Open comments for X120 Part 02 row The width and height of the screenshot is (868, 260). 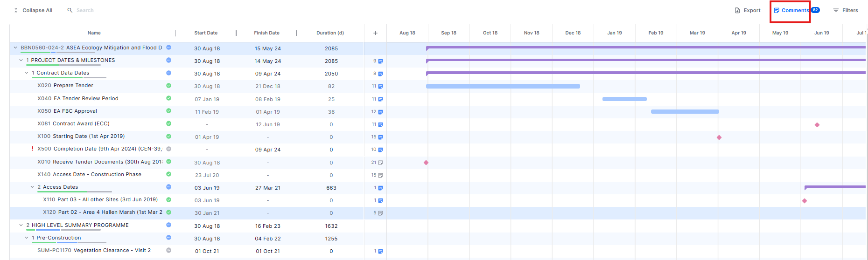point(380,213)
